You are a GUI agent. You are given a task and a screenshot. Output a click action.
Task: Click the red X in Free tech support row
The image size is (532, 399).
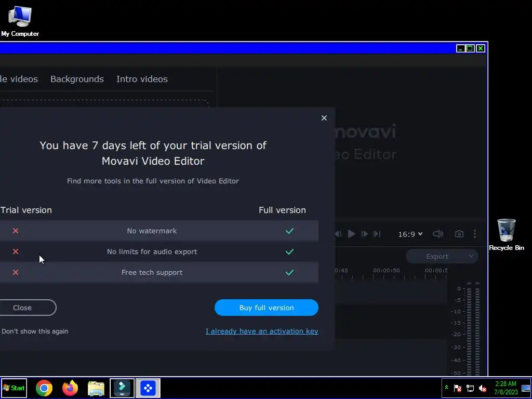pos(16,272)
